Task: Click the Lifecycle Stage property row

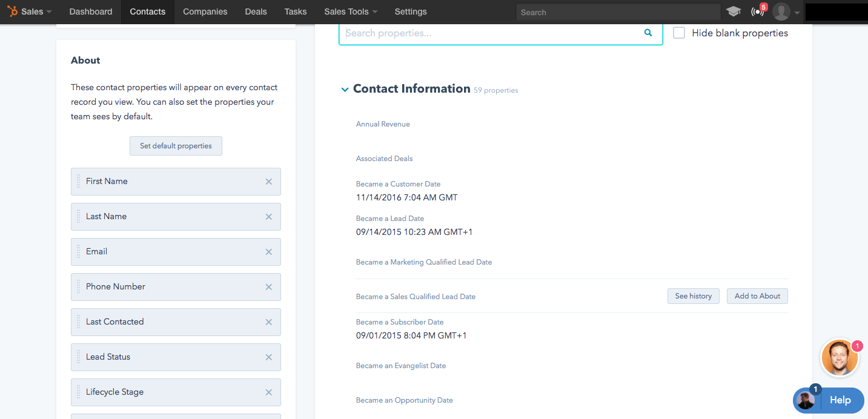Action: (176, 392)
